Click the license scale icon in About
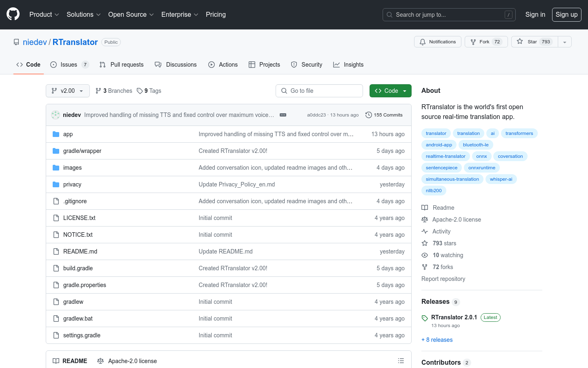588x368 pixels. [x=425, y=220]
